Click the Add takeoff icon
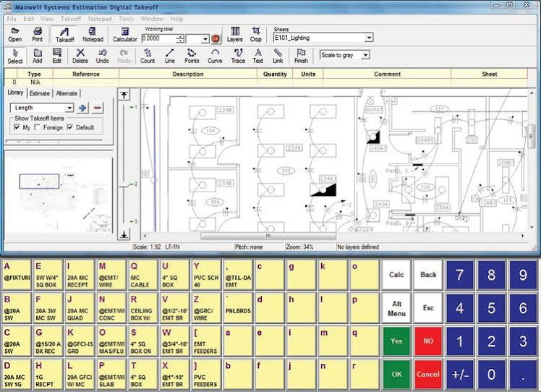Image resolution: width=541 pixels, height=392 pixels. [38, 56]
